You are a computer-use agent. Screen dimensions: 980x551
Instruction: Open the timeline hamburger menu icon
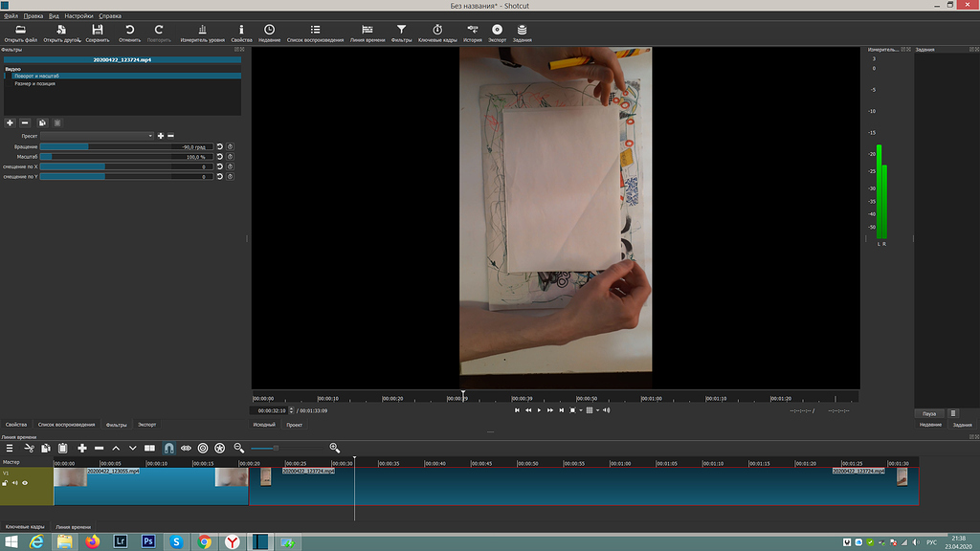click(10, 448)
